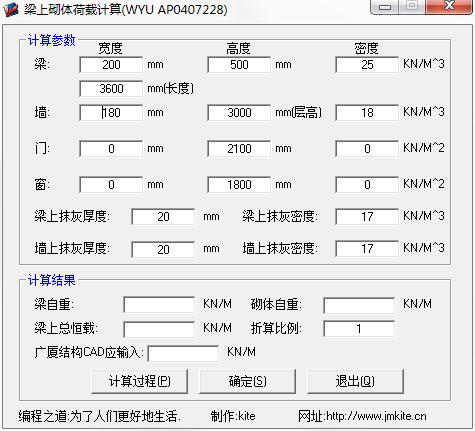Select the 墙 density field showing 18
Screen dimensions: 475x431
367,113
